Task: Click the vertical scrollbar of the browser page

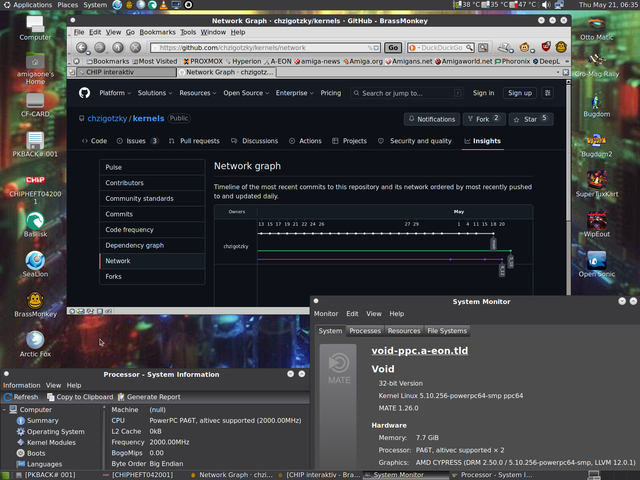Action: 568,187
